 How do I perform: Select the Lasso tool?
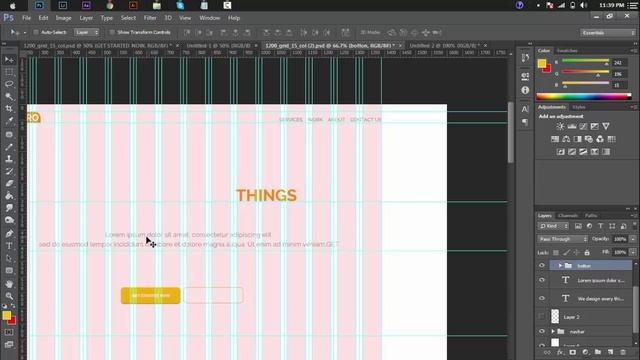point(9,84)
